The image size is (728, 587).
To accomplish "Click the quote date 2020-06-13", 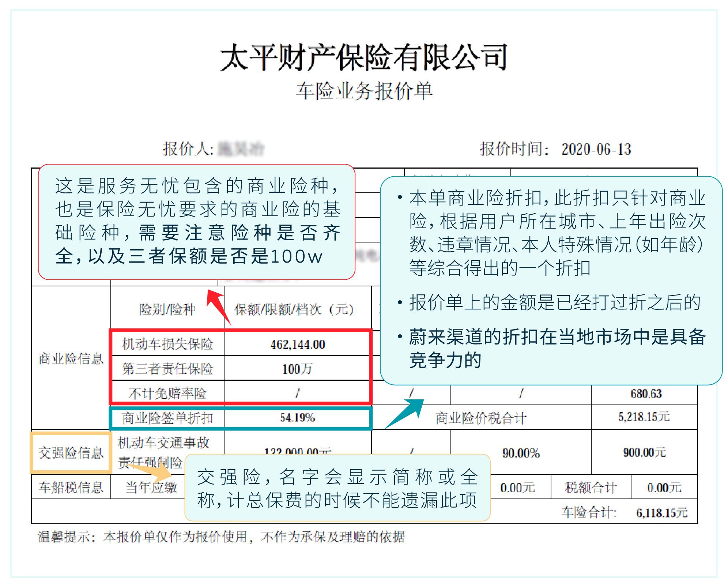I will [596, 149].
